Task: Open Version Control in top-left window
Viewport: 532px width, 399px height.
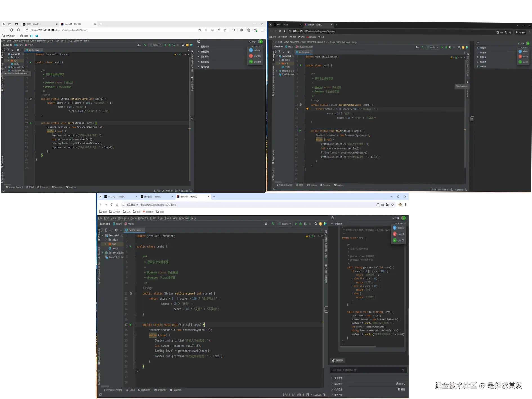Action: click(x=14, y=187)
